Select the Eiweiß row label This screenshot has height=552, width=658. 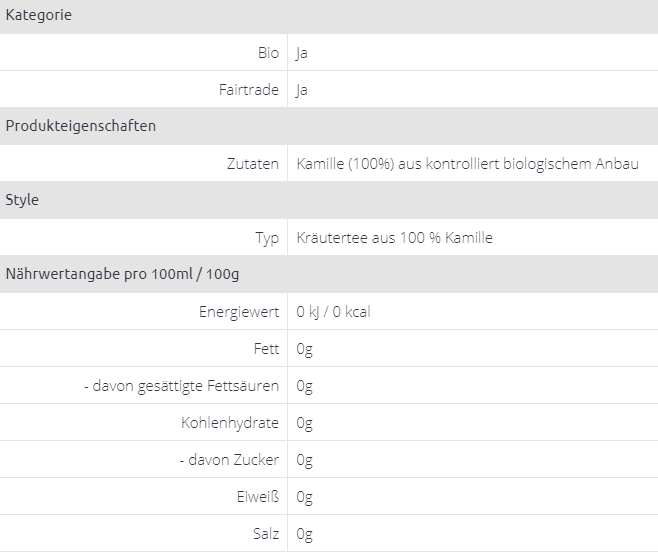[x=262, y=497]
